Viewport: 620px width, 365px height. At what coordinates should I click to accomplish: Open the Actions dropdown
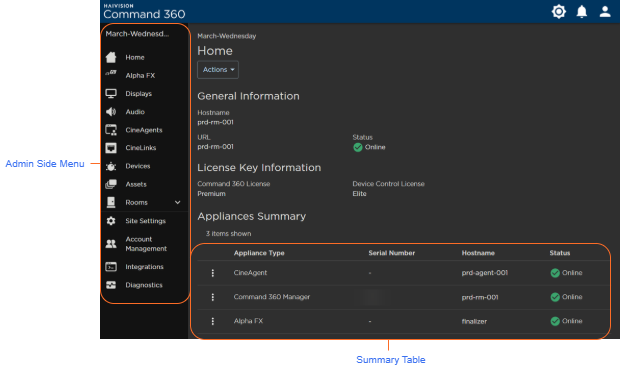218,70
